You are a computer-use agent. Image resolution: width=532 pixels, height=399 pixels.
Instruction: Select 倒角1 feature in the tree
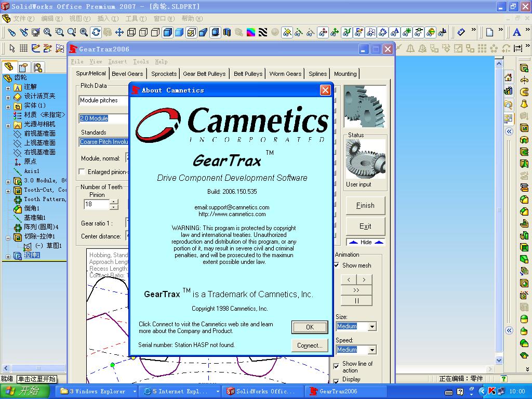[32, 208]
